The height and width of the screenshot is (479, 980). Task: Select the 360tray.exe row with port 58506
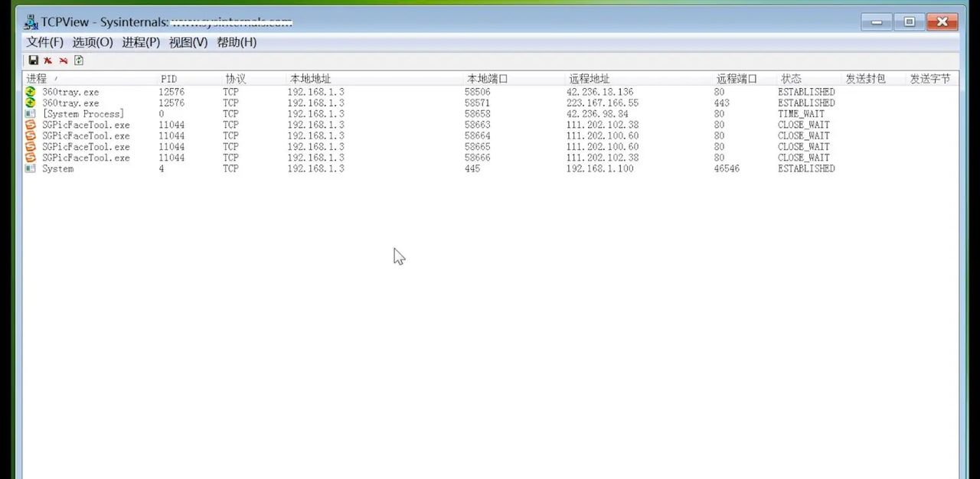pyautogui.click(x=490, y=92)
